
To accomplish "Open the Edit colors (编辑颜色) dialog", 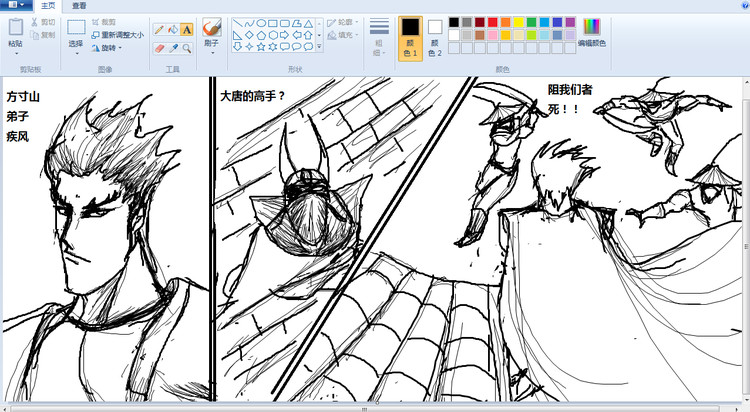I will coord(592,32).
